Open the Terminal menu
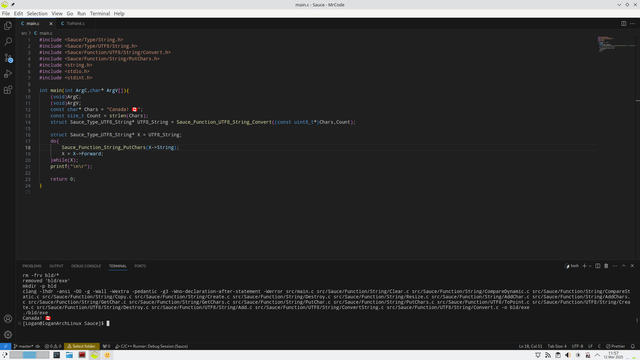640x360 pixels. click(x=100, y=13)
